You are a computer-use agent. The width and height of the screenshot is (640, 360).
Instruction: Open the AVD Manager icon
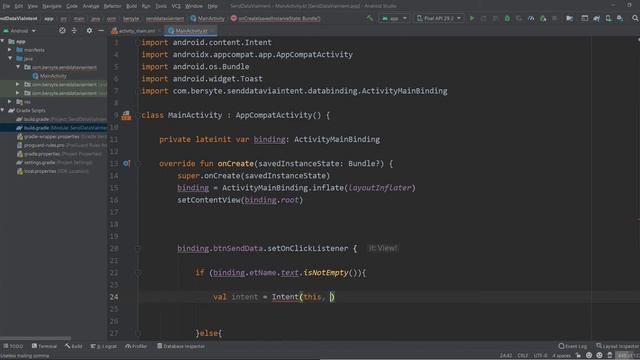(x=608, y=18)
